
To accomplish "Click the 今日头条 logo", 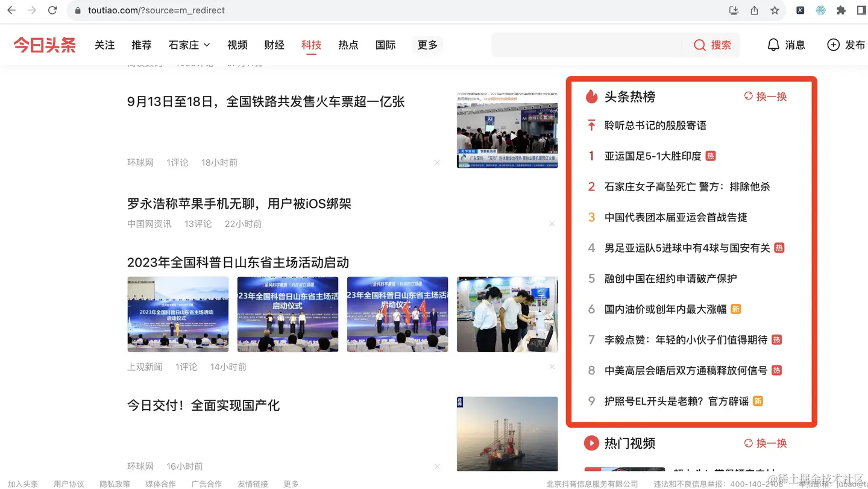I will click(45, 45).
